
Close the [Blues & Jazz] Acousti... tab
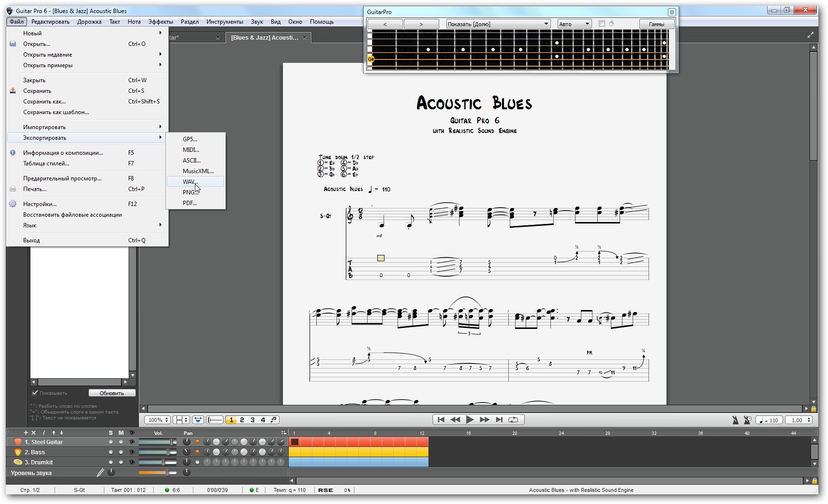click(304, 38)
